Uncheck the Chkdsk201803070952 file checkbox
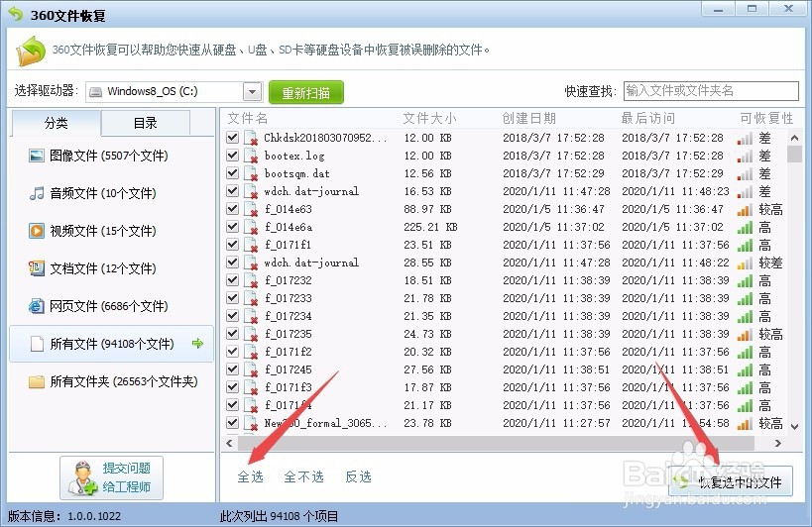Image resolution: width=812 pixels, height=527 pixels. coord(233,138)
